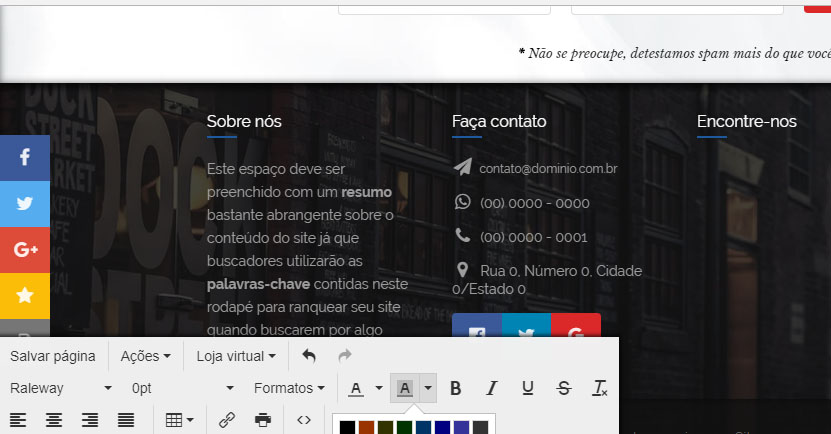Insert a link with the chain icon

(227, 420)
